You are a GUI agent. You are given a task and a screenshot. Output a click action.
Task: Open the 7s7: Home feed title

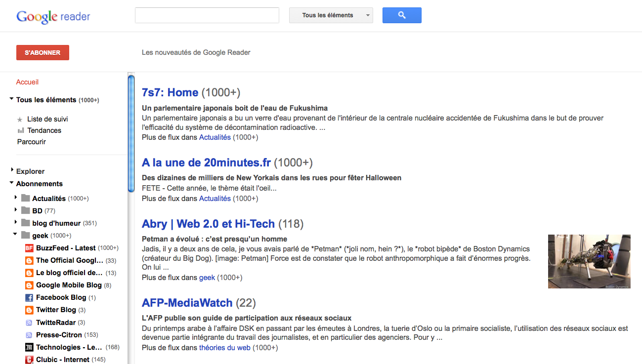(x=170, y=92)
